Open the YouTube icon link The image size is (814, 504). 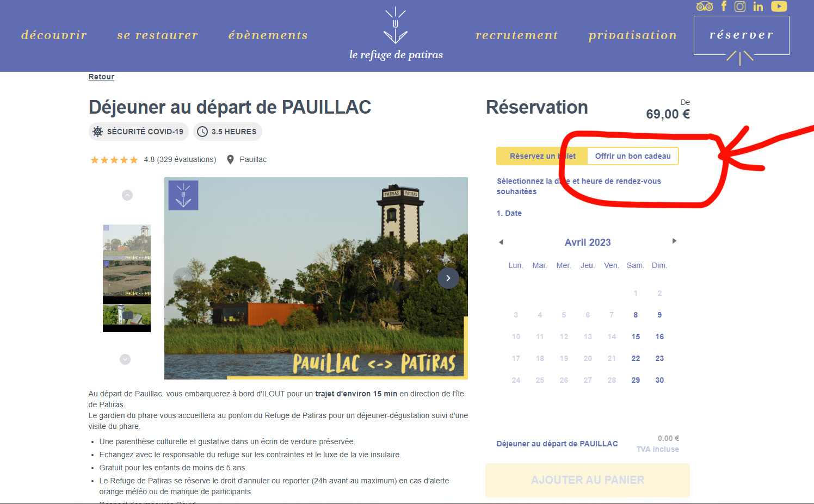779,7
